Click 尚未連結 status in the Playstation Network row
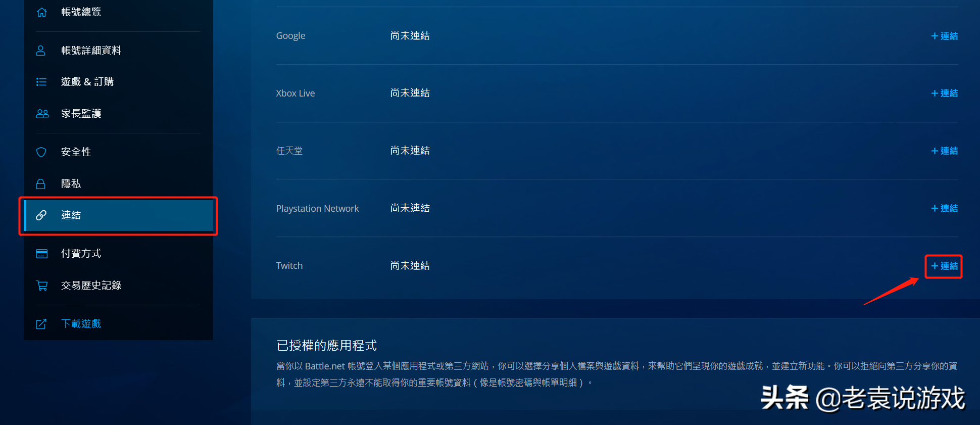 tap(410, 208)
